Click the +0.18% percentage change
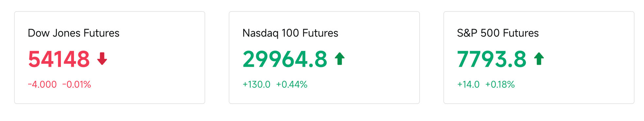The height and width of the screenshot is (121, 644). pyautogui.click(x=500, y=84)
